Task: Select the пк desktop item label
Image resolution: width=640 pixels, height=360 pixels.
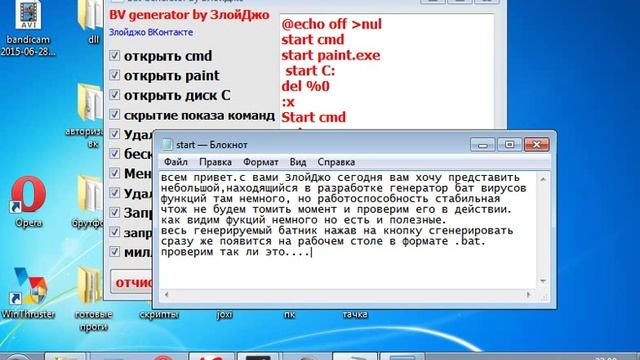Action: click(289, 315)
